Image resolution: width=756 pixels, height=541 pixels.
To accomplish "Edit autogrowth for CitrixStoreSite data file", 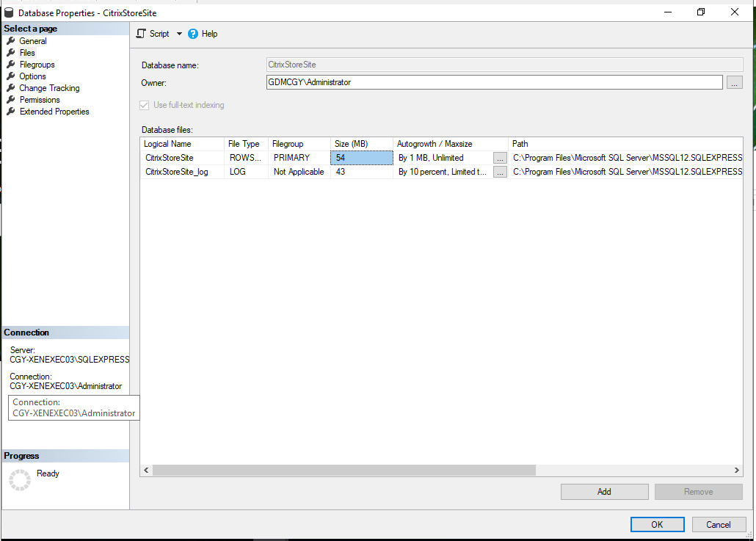I will (x=500, y=158).
